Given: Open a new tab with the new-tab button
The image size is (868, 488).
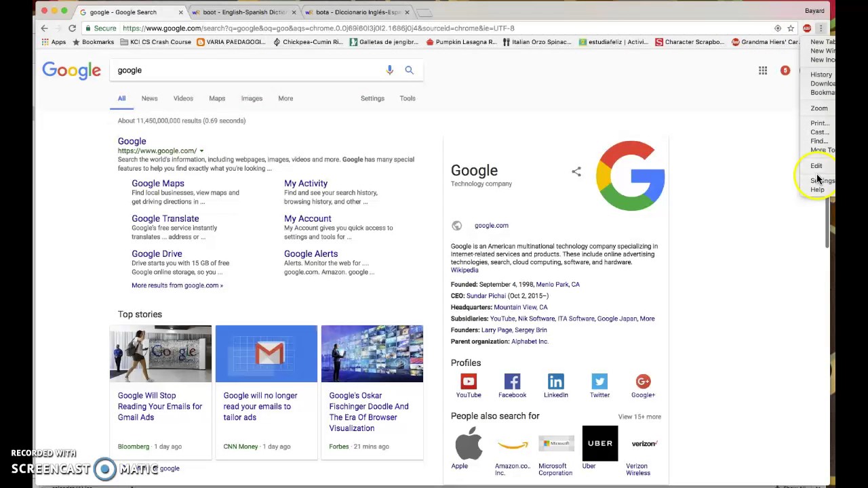Looking at the screenshot, I should [424, 12].
